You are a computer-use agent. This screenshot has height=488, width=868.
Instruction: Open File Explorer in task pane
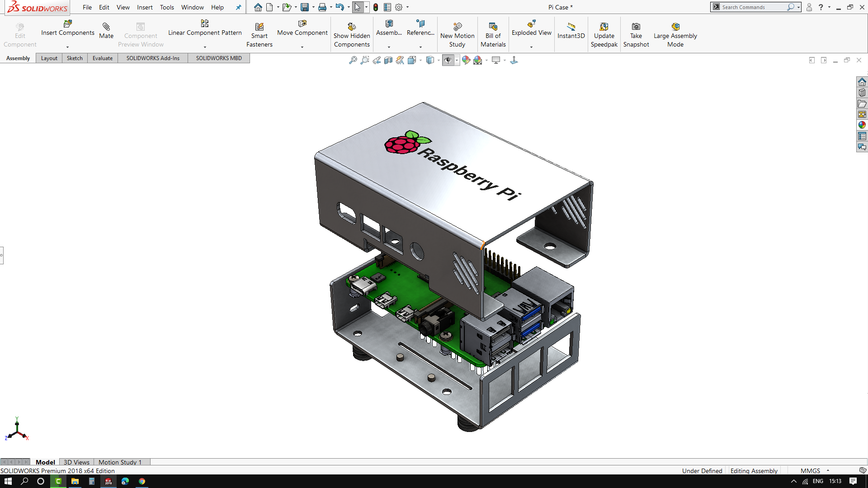(x=862, y=103)
